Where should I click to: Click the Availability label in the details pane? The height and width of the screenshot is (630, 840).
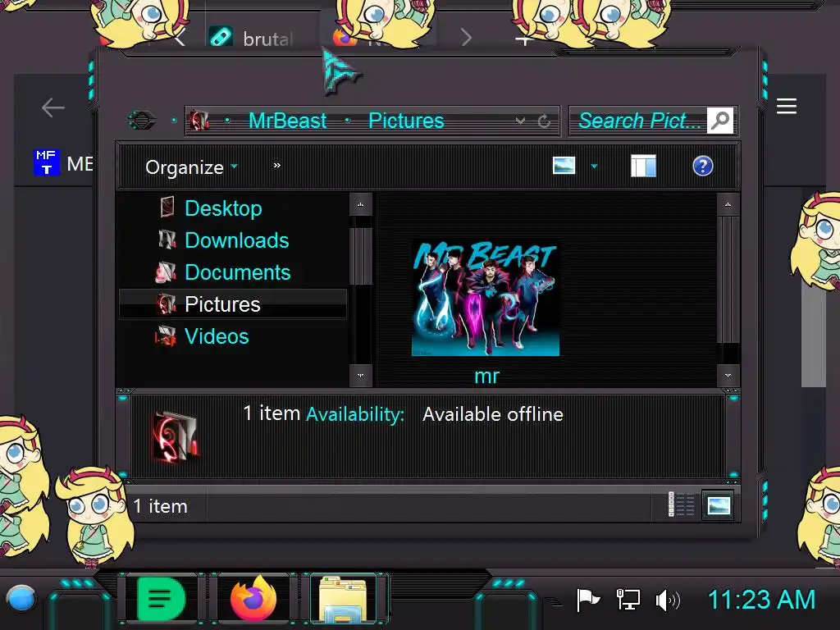[355, 414]
